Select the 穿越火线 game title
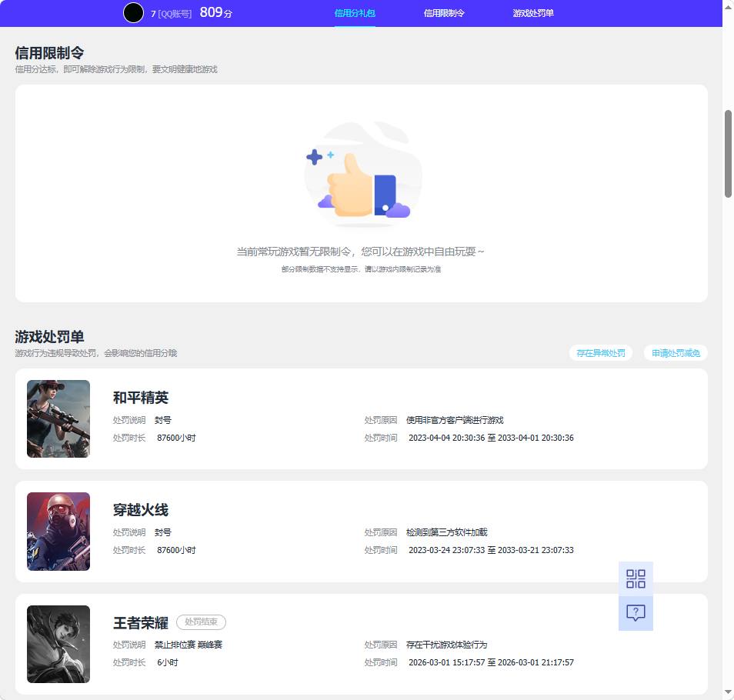The width and height of the screenshot is (734, 700). point(141,510)
